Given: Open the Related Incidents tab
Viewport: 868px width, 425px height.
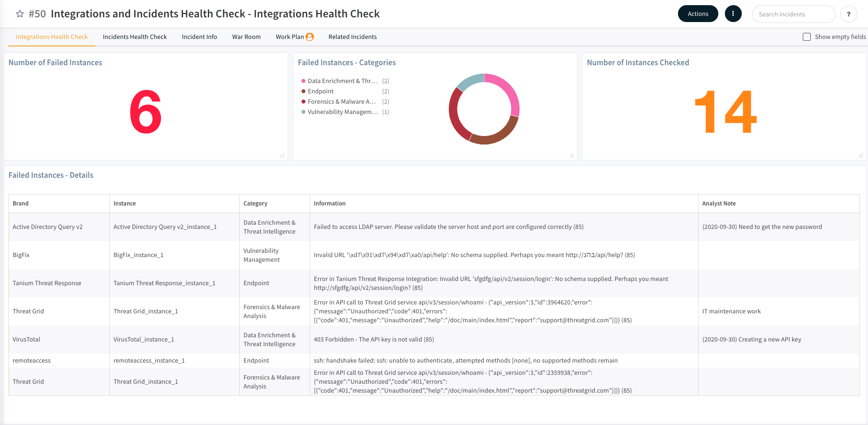Looking at the screenshot, I should 352,37.
